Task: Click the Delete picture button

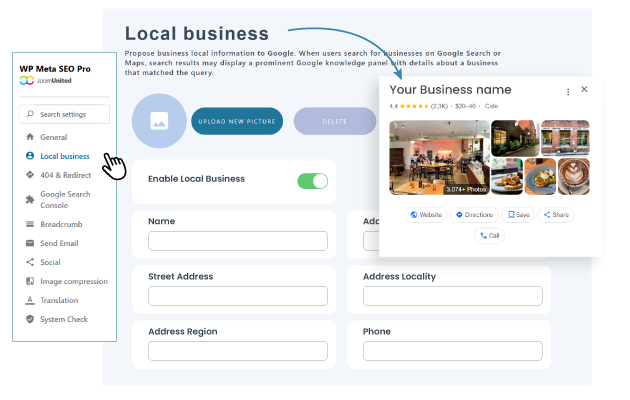Action: tap(335, 121)
